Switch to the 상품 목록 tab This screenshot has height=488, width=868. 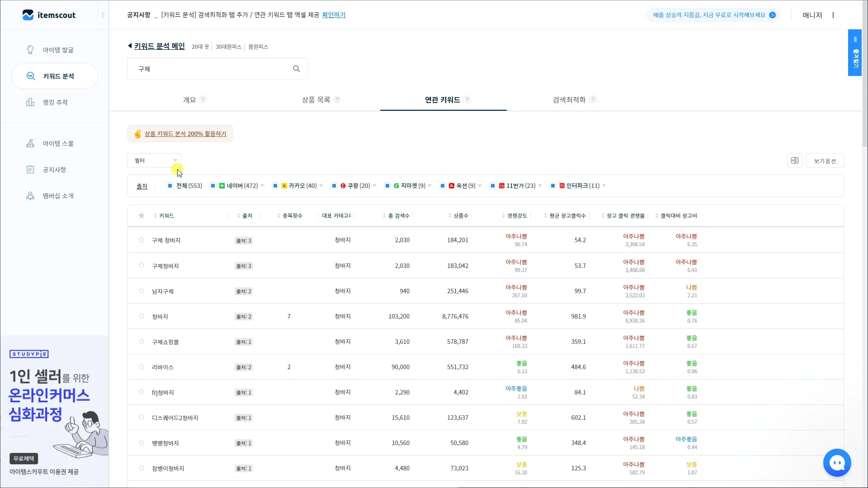[x=316, y=99]
